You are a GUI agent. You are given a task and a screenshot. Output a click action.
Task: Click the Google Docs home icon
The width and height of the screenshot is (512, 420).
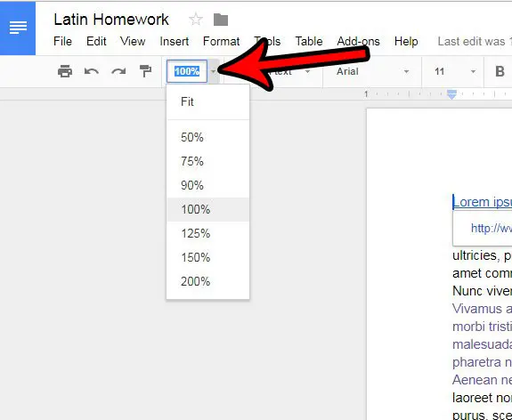[x=18, y=28]
